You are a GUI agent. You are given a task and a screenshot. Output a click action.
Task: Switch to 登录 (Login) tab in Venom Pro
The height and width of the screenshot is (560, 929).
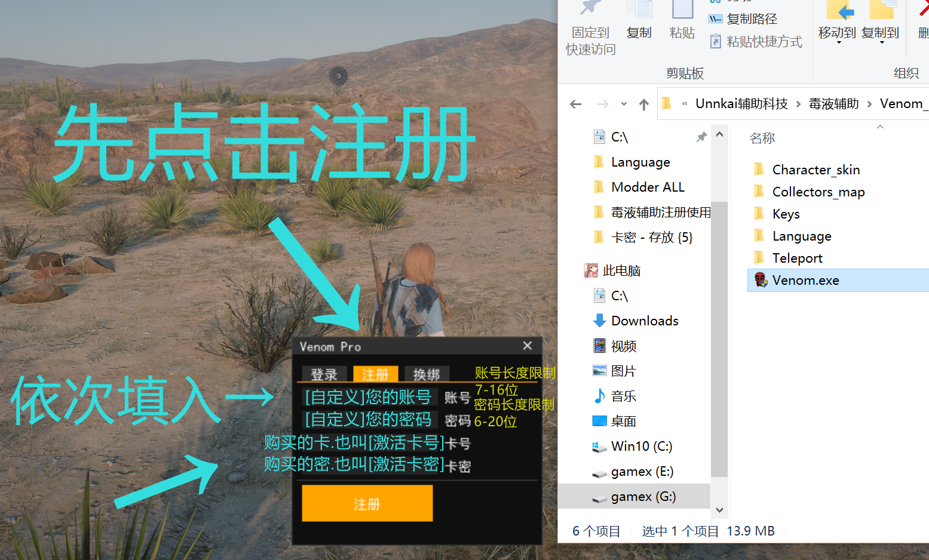pos(324,374)
